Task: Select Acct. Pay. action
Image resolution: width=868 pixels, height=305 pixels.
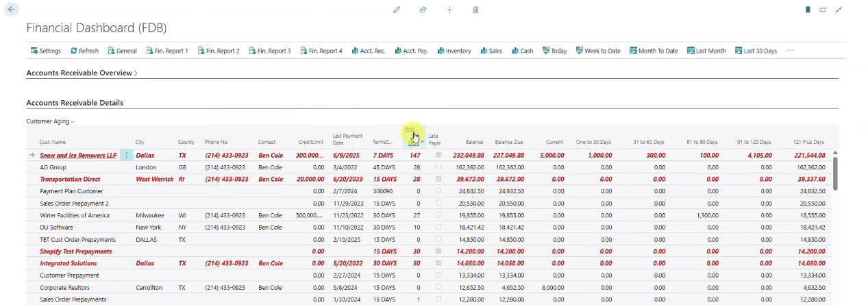Action: (x=412, y=51)
